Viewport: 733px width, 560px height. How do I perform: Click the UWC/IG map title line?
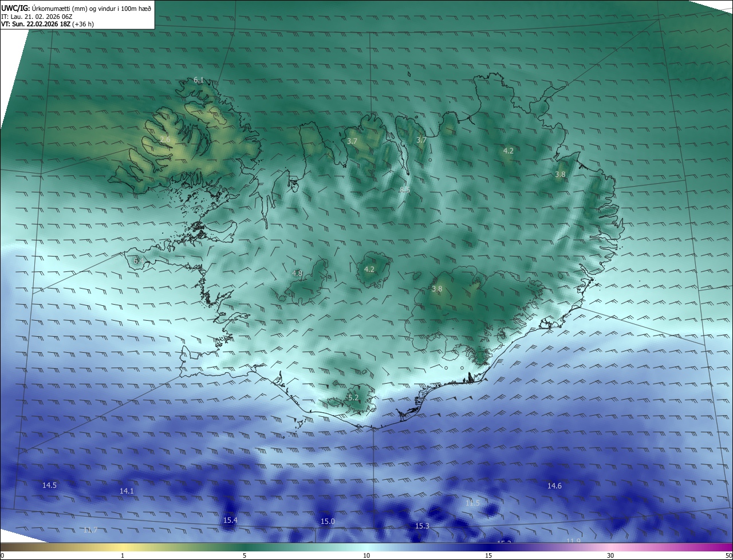click(76, 8)
